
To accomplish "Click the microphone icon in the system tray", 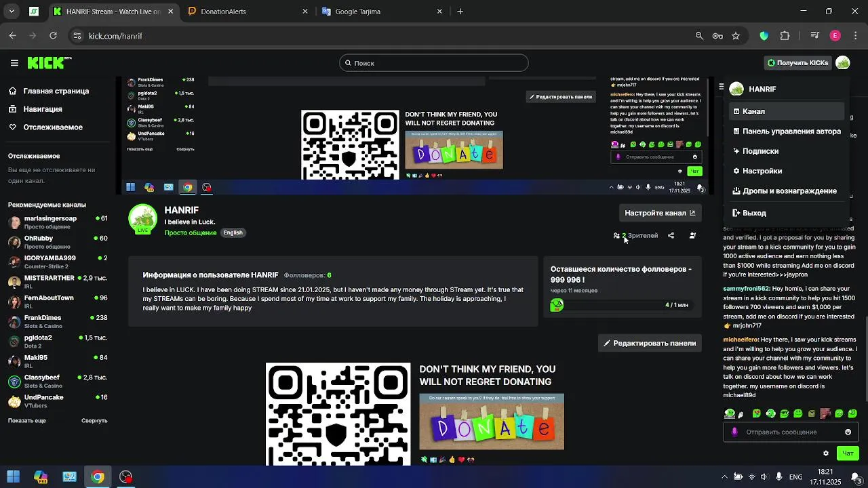I will coord(779,476).
